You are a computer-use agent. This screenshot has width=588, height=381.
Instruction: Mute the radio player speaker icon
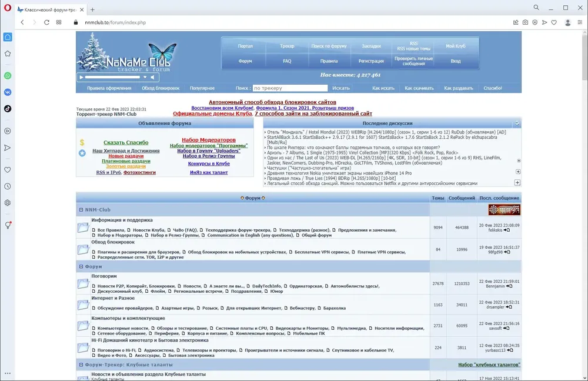point(152,77)
